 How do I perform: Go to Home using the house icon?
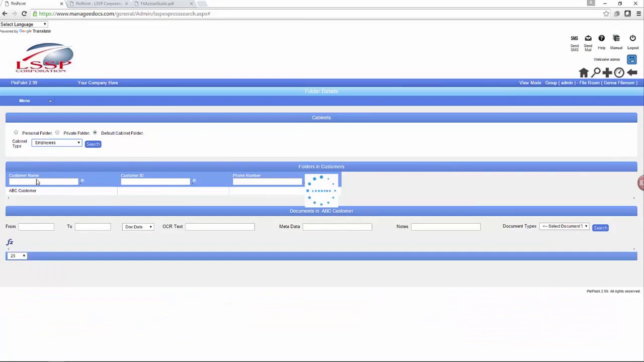point(584,72)
